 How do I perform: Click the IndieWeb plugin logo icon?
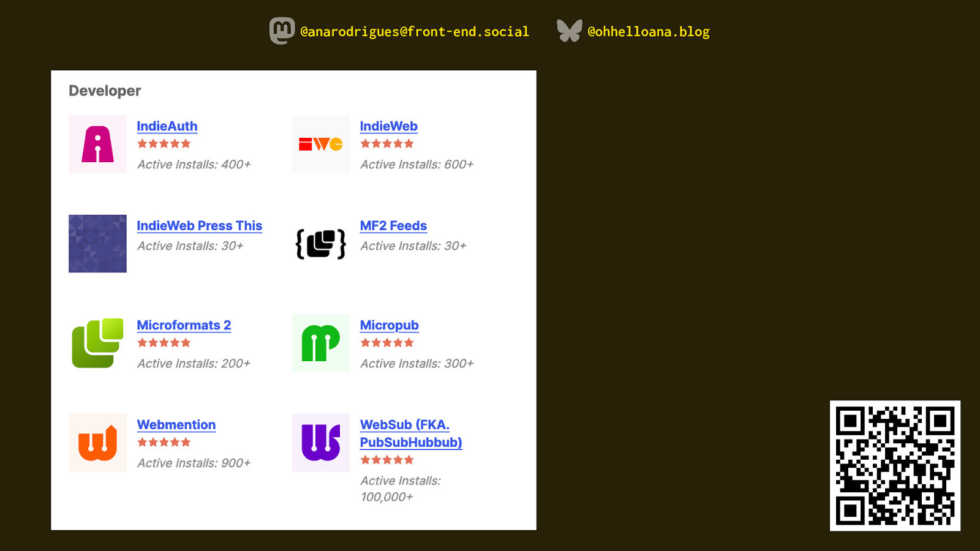(x=320, y=144)
